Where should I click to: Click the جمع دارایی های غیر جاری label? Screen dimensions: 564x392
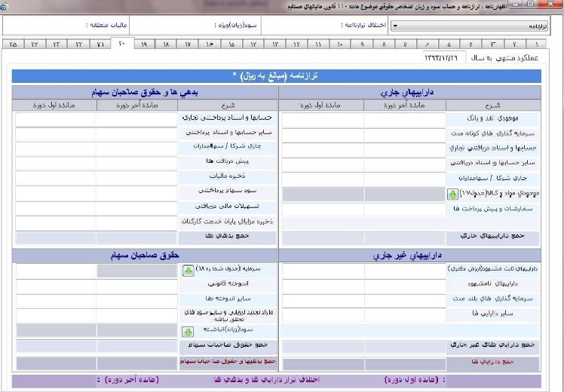coord(492,345)
